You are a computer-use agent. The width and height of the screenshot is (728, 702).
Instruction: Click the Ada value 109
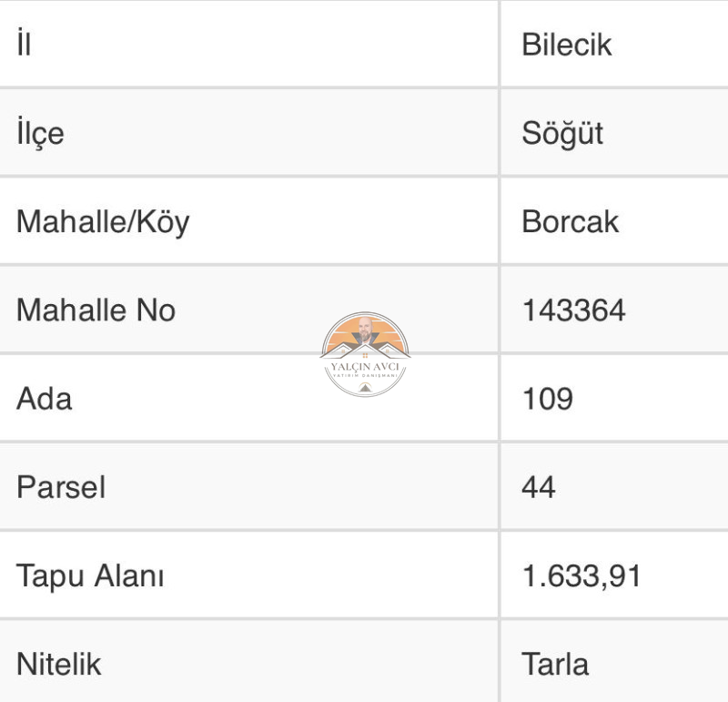[x=548, y=399]
